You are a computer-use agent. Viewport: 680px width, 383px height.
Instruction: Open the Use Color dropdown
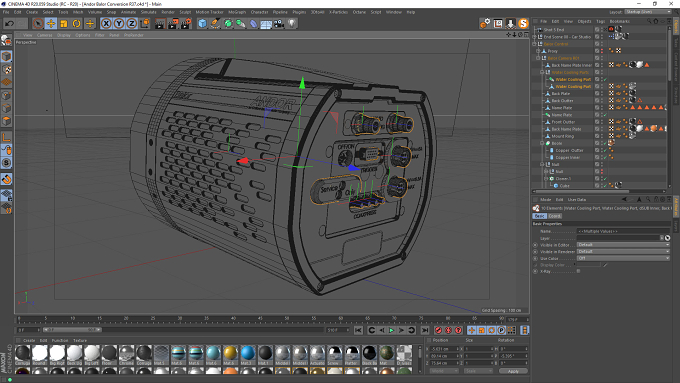(x=624, y=258)
